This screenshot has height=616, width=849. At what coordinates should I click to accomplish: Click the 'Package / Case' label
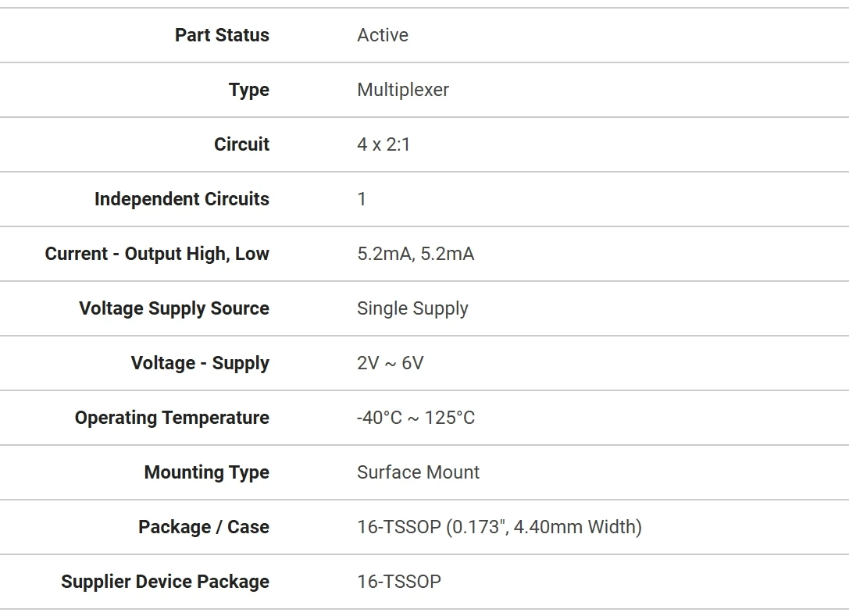coord(204,527)
